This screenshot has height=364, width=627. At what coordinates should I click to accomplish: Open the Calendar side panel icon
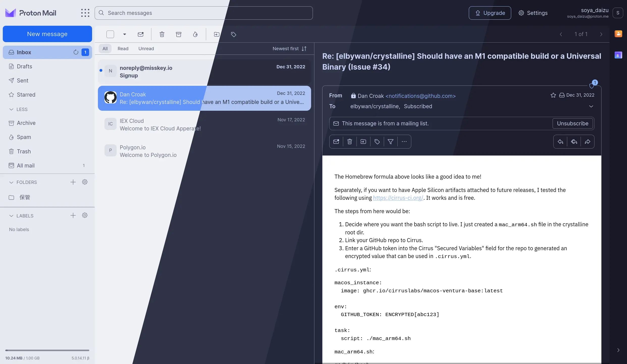[618, 55]
